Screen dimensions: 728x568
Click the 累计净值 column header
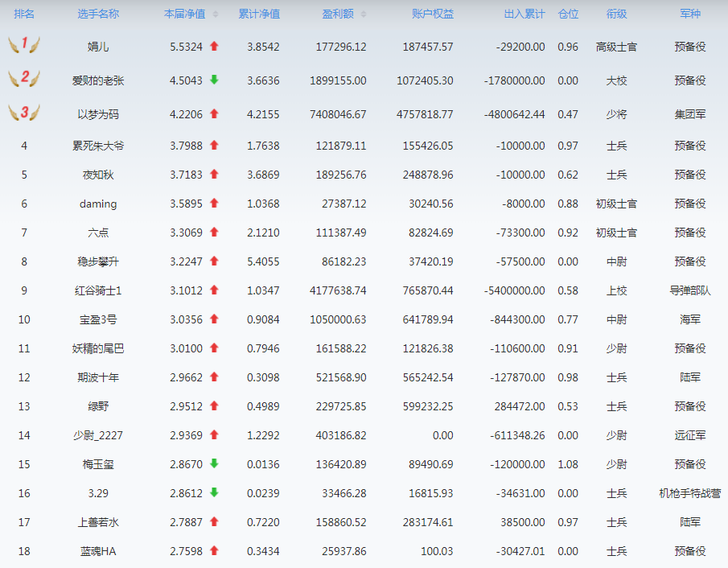tap(259, 14)
